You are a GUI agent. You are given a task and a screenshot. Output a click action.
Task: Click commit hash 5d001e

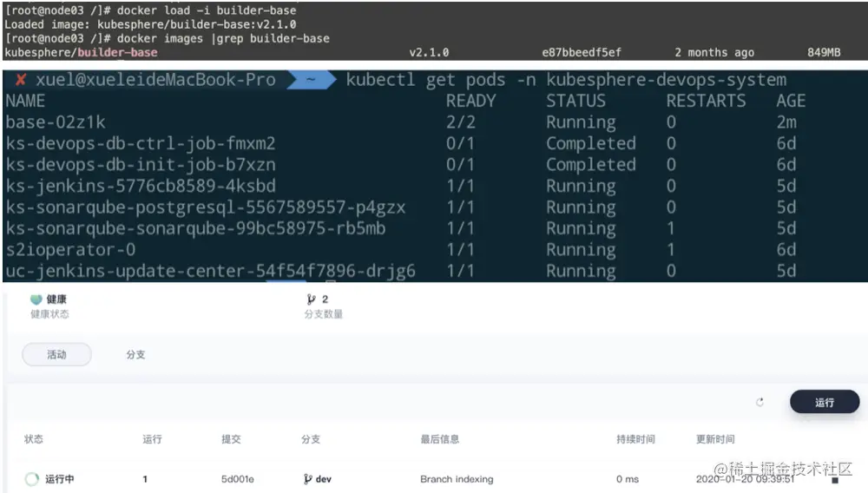pyautogui.click(x=238, y=479)
